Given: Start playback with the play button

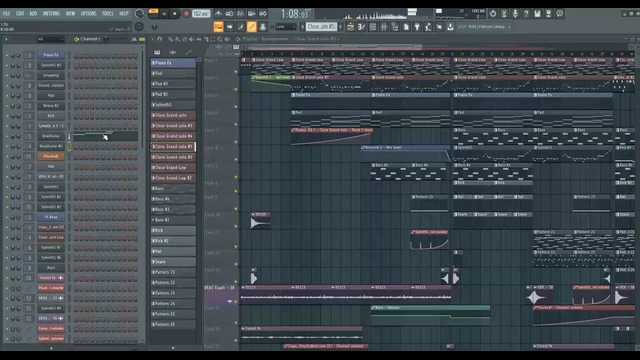Looking at the screenshot, I should point(164,14).
